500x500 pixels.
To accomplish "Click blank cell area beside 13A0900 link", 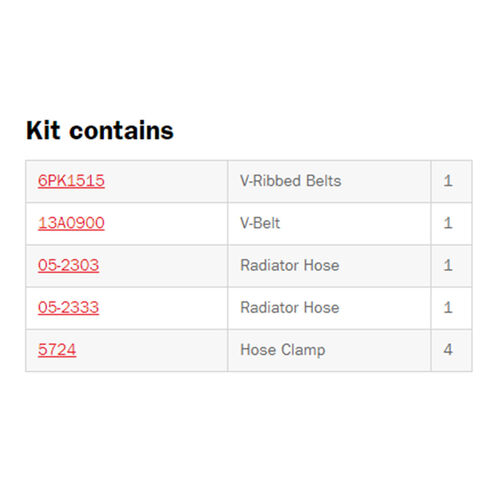I will (x=166, y=223).
